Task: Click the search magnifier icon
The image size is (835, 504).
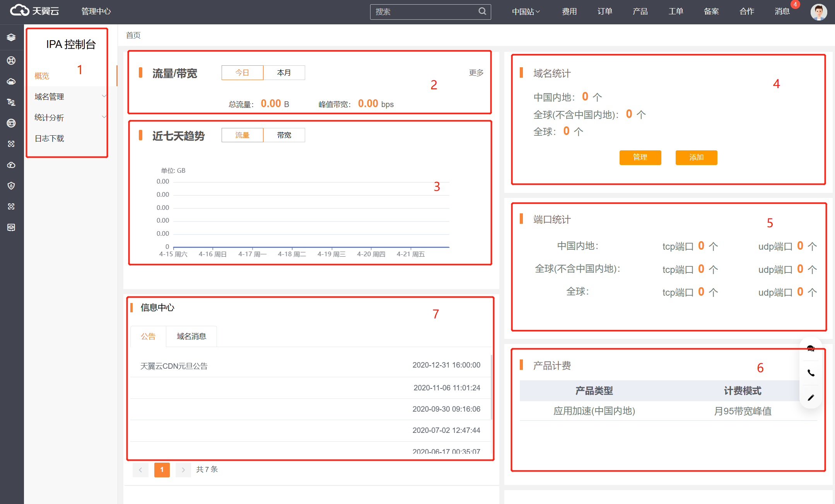Action: (482, 11)
